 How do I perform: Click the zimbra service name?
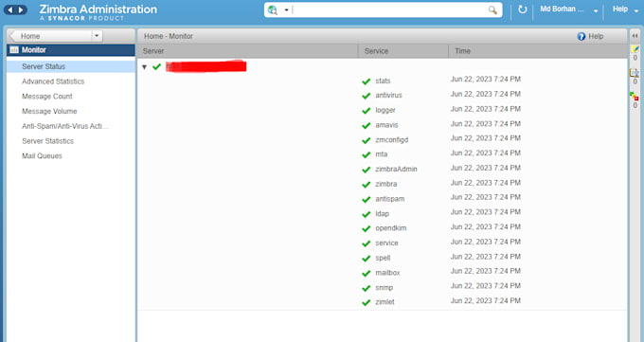coord(386,184)
